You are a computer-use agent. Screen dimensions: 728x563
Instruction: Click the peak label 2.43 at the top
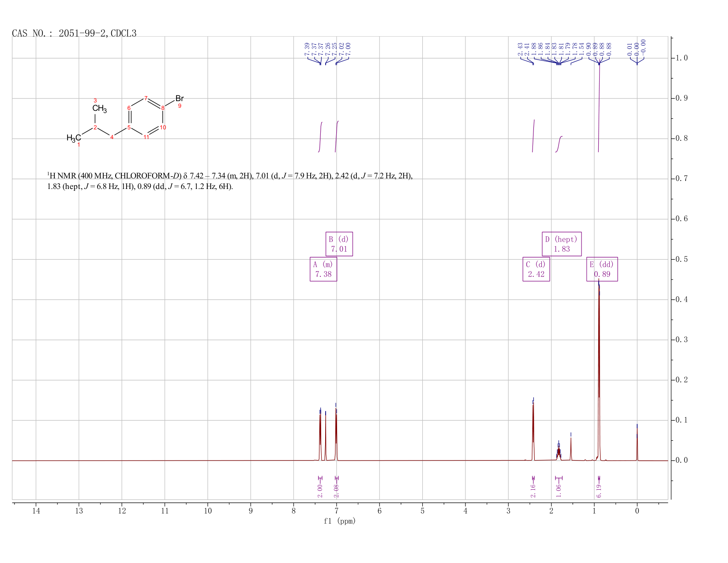coord(520,49)
